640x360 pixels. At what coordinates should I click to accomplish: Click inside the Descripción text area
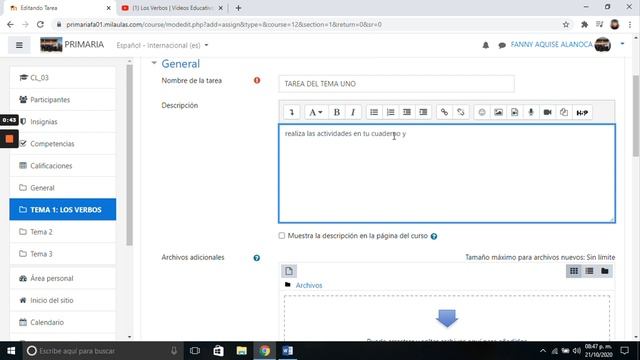[x=447, y=173]
